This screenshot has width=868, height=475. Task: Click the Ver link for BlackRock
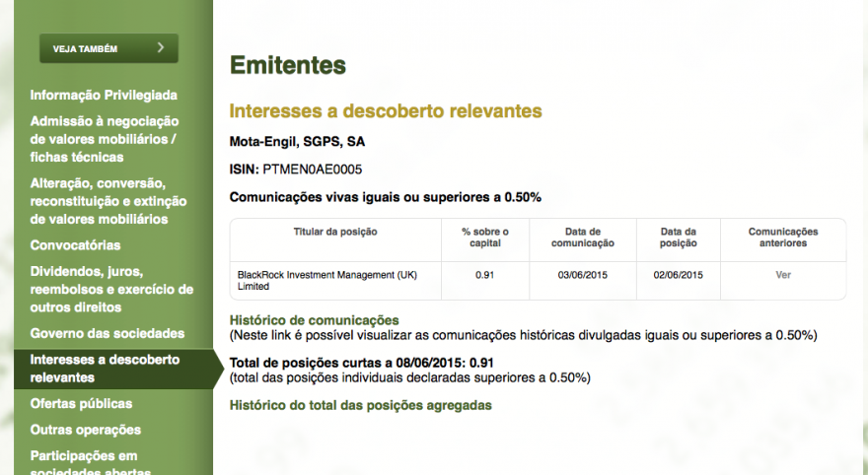pyautogui.click(x=783, y=275)
